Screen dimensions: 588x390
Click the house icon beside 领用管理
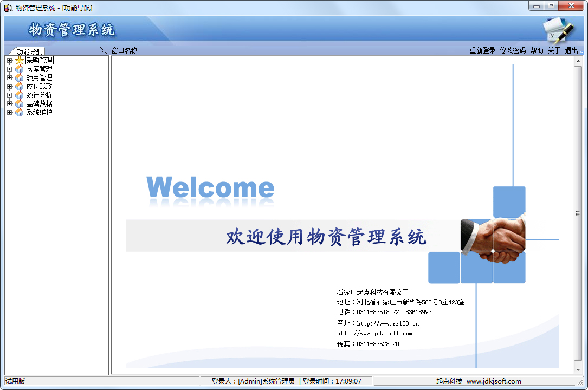(x=20, y=77)
